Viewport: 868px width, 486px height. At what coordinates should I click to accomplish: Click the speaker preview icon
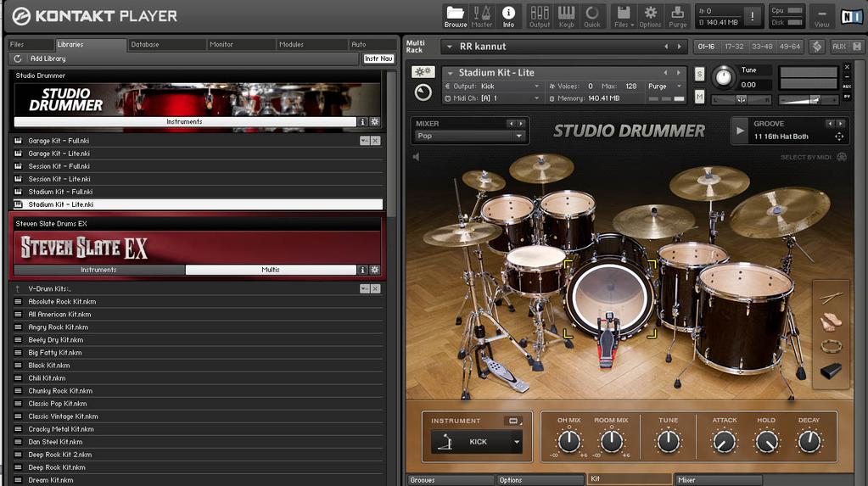pos(416,157)
